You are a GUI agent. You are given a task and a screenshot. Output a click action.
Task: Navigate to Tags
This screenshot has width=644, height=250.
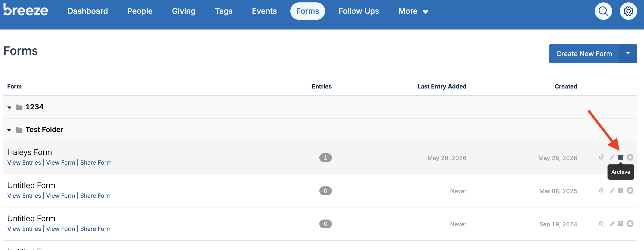[x=223, y=11]
